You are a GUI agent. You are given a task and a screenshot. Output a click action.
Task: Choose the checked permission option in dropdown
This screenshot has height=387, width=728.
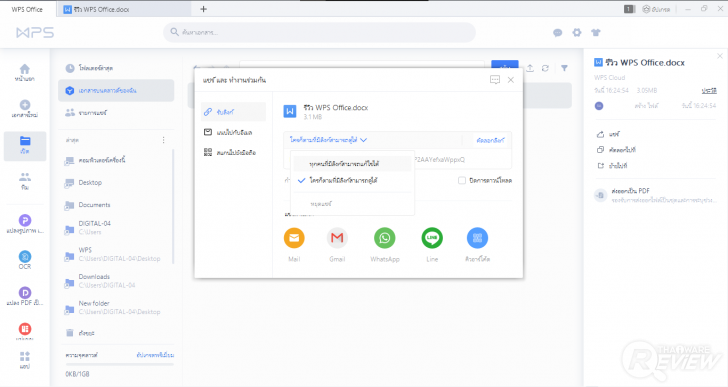352,181
